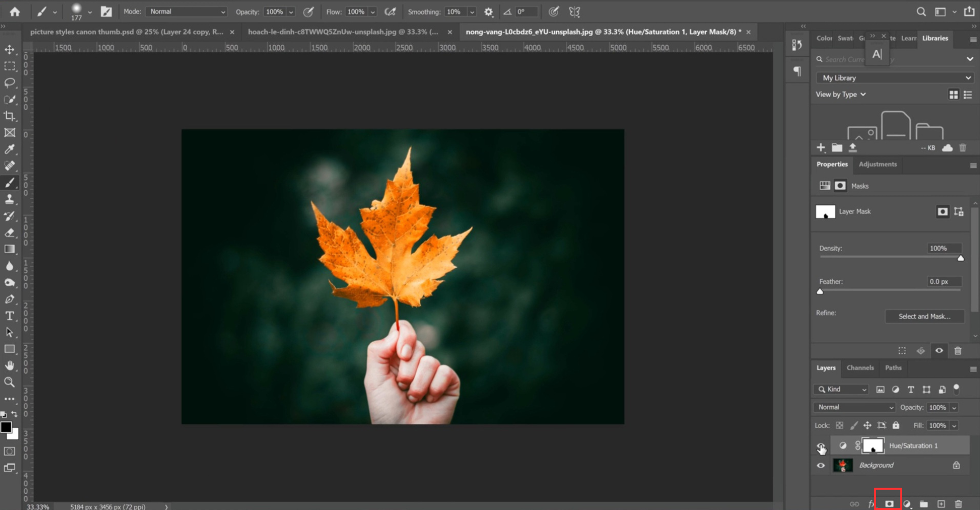Hide the Background layer
This screenshot has width=980, height=510.
click(x=821, y=465)
